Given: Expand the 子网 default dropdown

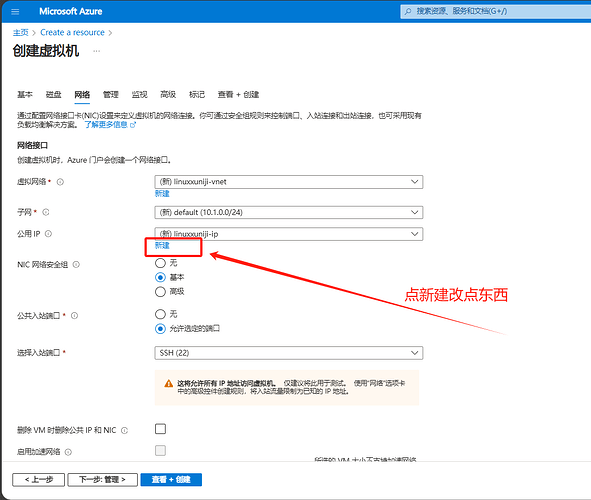Looking at the screenshot, I should [289, 212].
